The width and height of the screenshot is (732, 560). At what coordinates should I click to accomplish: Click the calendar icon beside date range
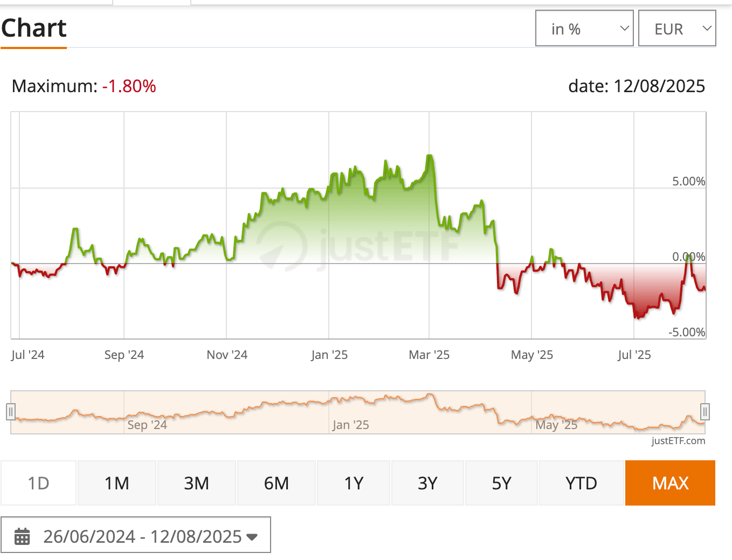[22, 536]
